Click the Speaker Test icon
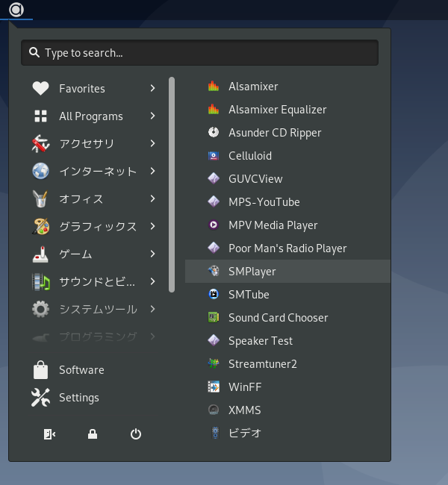 (x=214, y=340)
